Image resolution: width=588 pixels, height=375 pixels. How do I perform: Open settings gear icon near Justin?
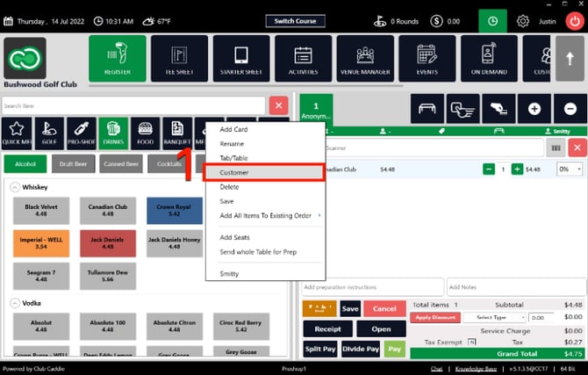tap(523, 21)
